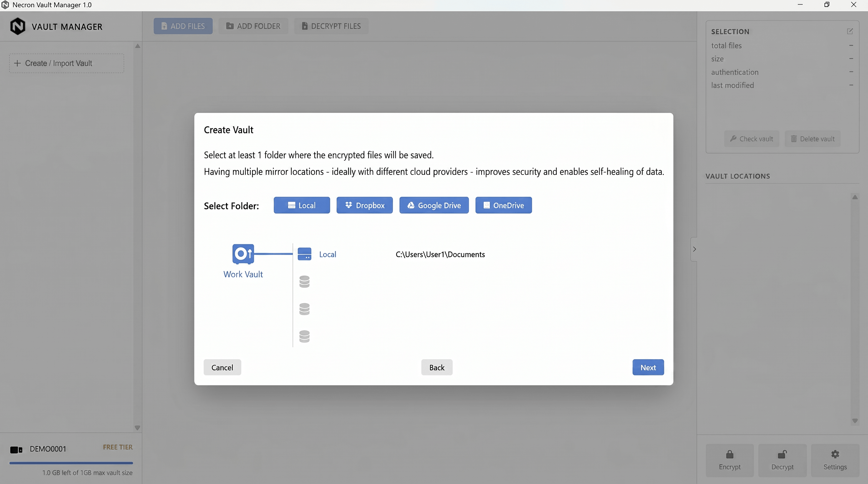868x484 pixels.
Task: Click the C:\Users\User1\Documents path
Action: pyautogui.click(x=440, y=255)
